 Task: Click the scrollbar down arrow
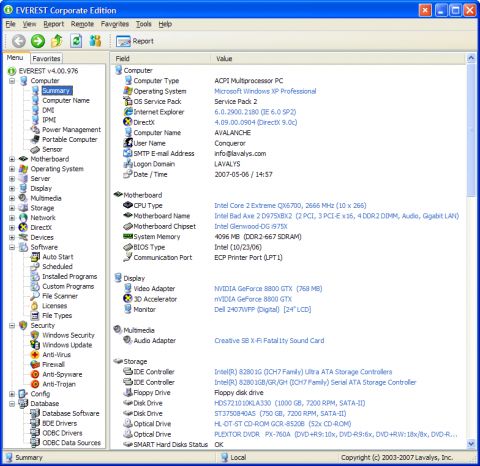point(471,444)
